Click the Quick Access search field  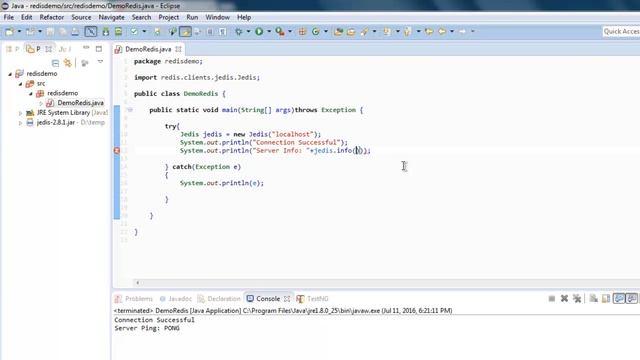pyautogui.click(x=621, y=31)
